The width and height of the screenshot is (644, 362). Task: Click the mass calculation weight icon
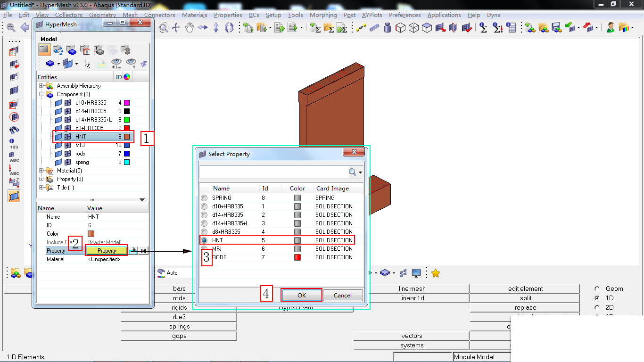click(x=388, y=28)
